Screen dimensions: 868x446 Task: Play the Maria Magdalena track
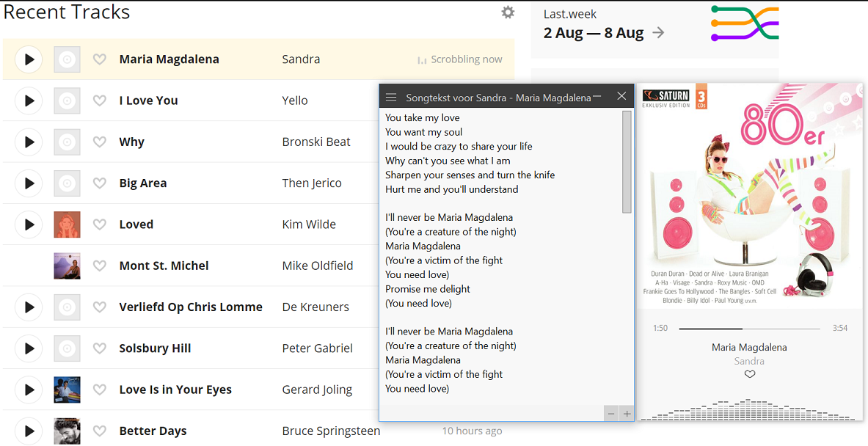(29, 59)
